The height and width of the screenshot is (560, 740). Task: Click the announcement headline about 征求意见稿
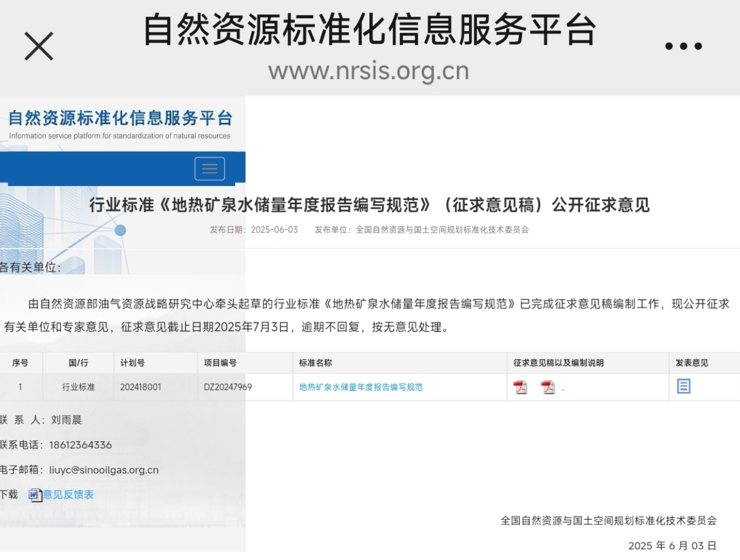369,205
